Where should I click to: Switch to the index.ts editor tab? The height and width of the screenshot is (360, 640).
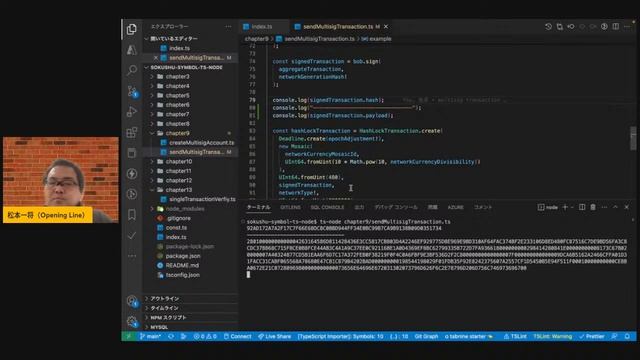262,27
